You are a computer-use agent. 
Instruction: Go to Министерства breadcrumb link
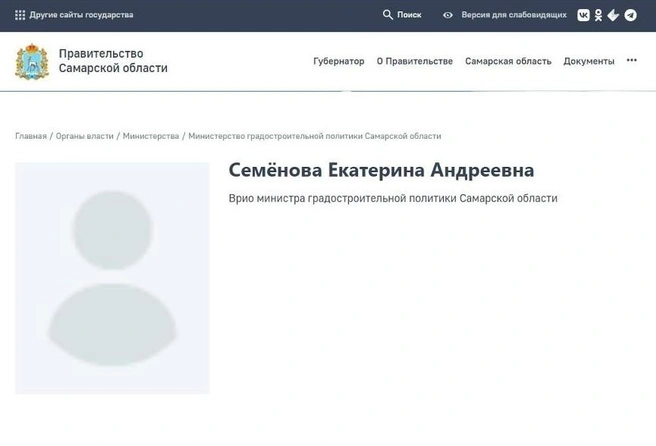click(151, 136)
